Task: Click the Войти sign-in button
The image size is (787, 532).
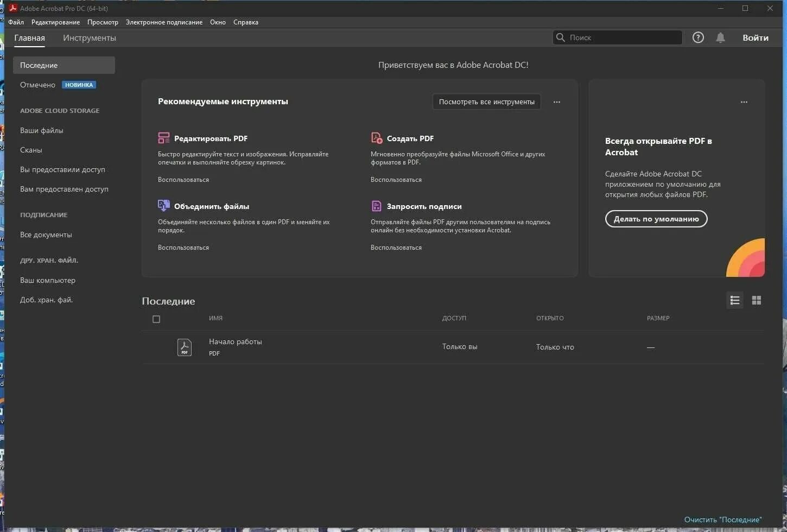Action: 756,37
